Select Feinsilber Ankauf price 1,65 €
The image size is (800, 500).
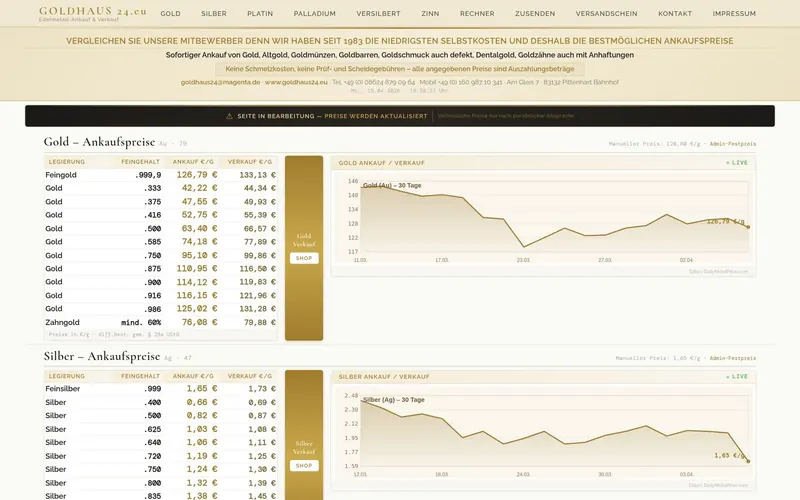pyautogui.click(x=202, y=389)
